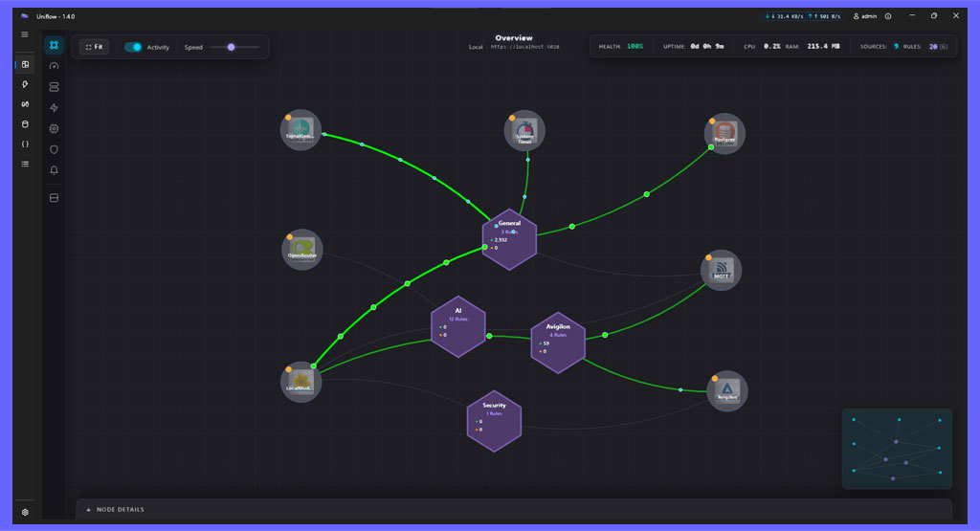The width and height of the screenshot is (980, 531).
Task: Open the hamburger menu in the far-left sidebar
Action: click(x=25, y=35)
